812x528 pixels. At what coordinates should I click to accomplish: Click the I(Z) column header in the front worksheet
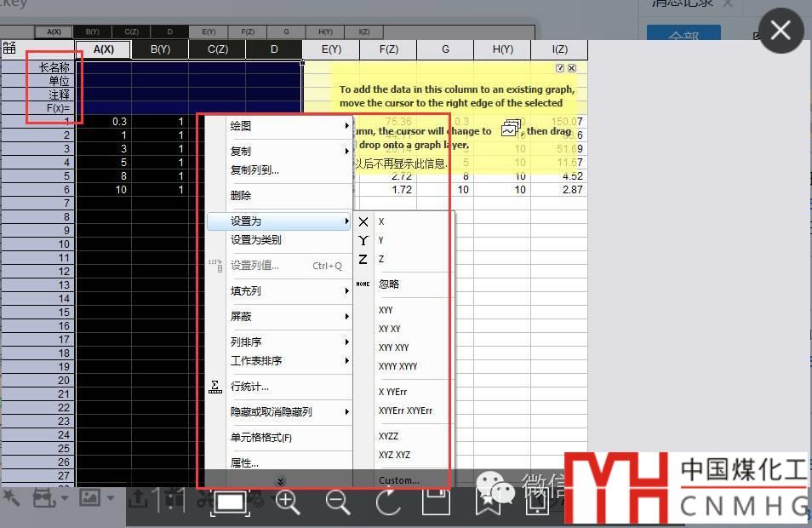pyautogui.click(x=559, y=49)
